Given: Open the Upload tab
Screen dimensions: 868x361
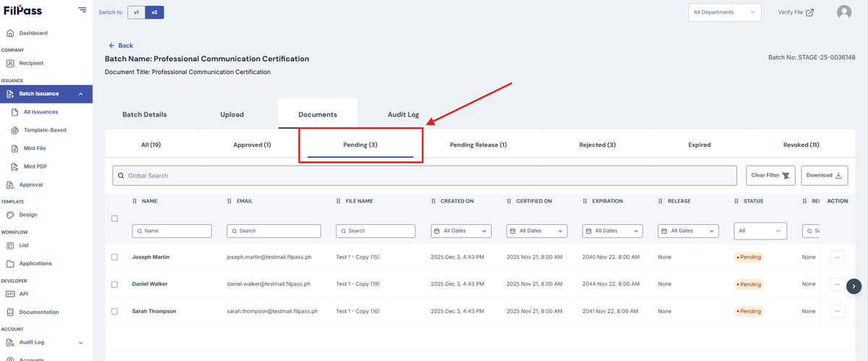Looking at the screenshot, I should [232, 114].
